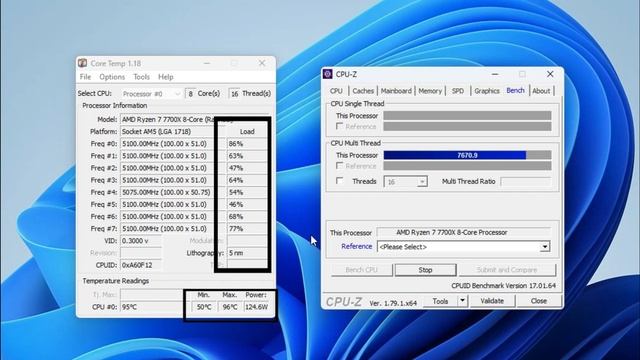Screen dimensions: 640x360
Task: Stop the running benchmark
Action: pyautogui.click(x=425, y=270)
